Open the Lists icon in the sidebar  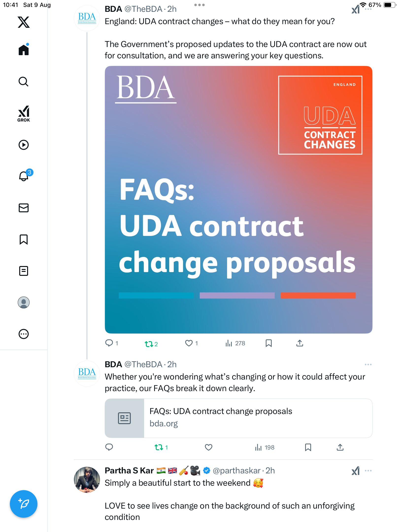click(x=24, y=271)
